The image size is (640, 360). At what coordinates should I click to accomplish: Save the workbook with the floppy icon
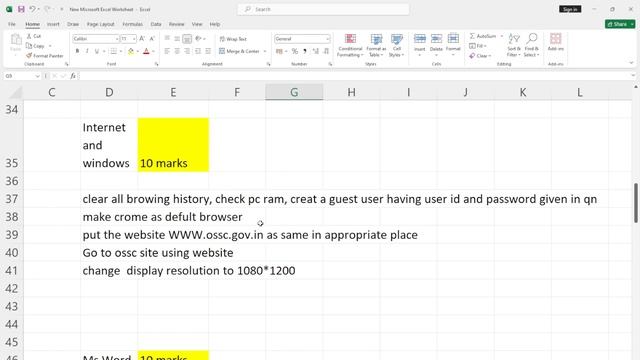[x=21, y=9]
